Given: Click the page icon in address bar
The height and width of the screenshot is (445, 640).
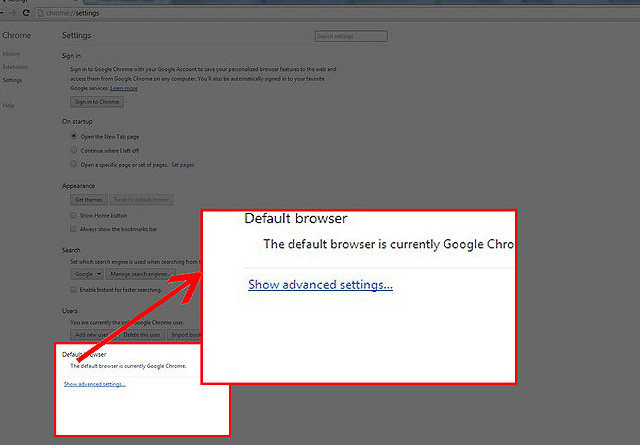Looking at the screenshot, I should (40, 13).
